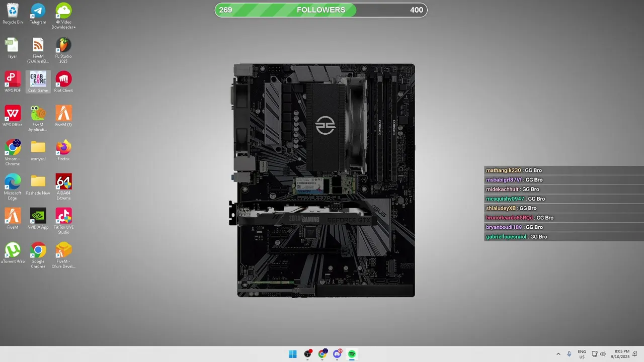The width and height of the screenshot is (644, 362).
Task: Click the msbabigrl87Vf chat message
Action: 564,180
